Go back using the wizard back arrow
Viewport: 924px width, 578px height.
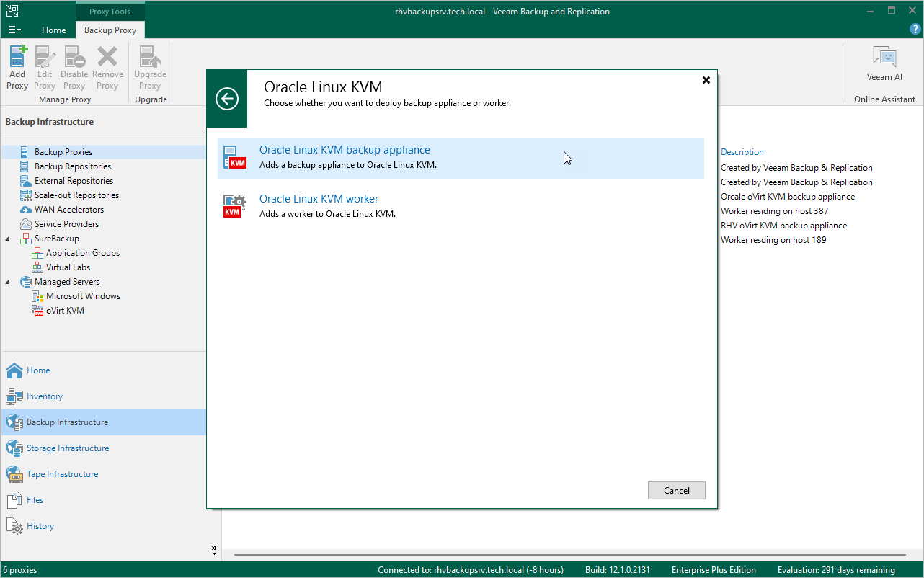(x=227, y=99)
